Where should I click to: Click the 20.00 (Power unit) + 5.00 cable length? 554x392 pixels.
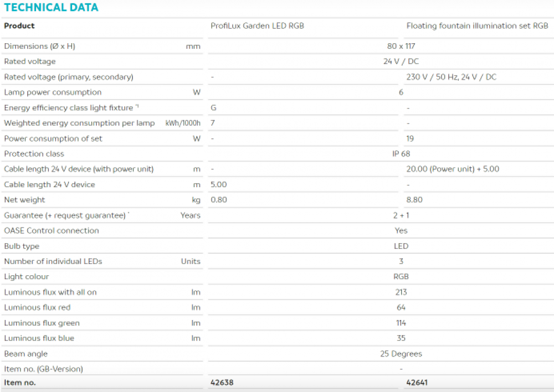(453, 169)
